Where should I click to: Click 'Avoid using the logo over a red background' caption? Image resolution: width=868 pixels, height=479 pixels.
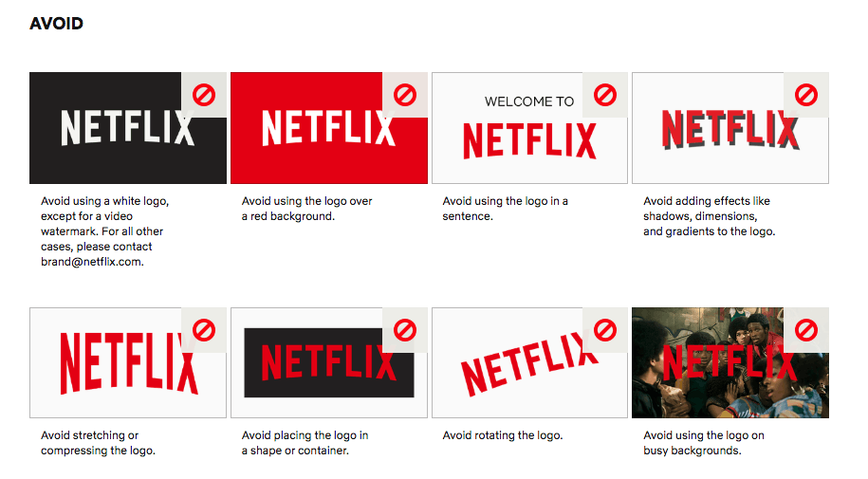306,209
